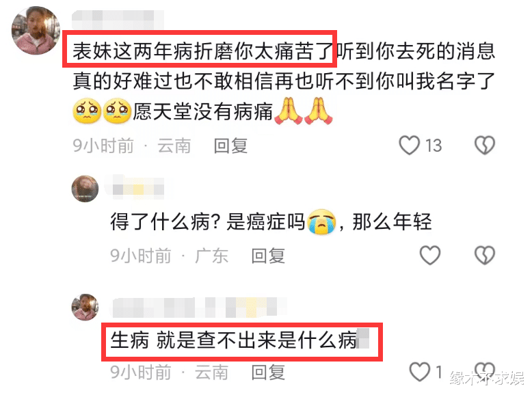Reply to the top comment via 回复
Screen dimensions: 532x395
pos(230,146)
